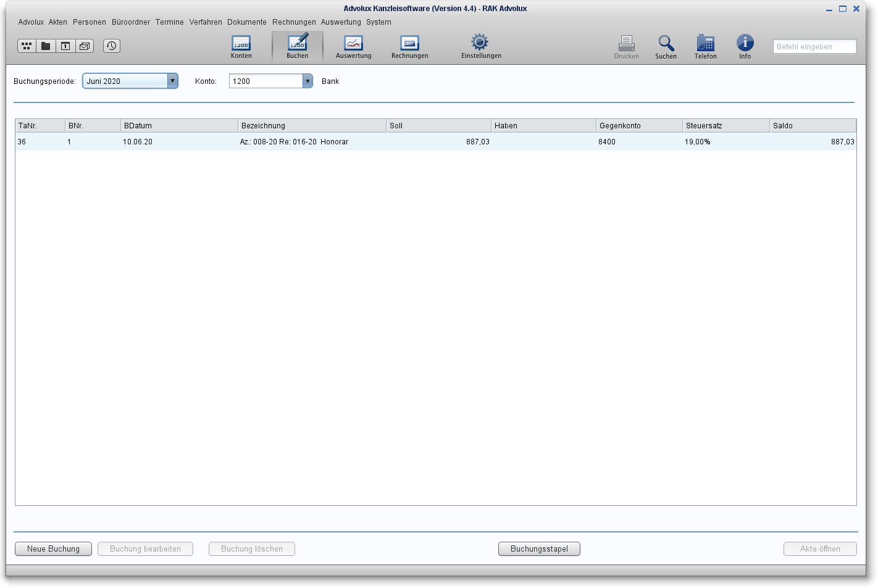Image resolution: width=878 pixels, height=588 pixels.
Task: Click the Haben column header
Action: tap(543, 125)
